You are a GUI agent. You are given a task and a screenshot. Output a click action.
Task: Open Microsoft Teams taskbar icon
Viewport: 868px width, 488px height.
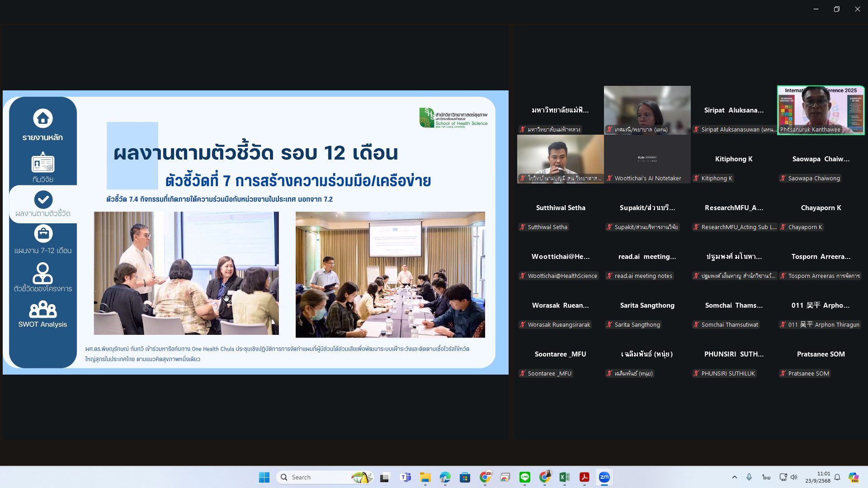406,477
